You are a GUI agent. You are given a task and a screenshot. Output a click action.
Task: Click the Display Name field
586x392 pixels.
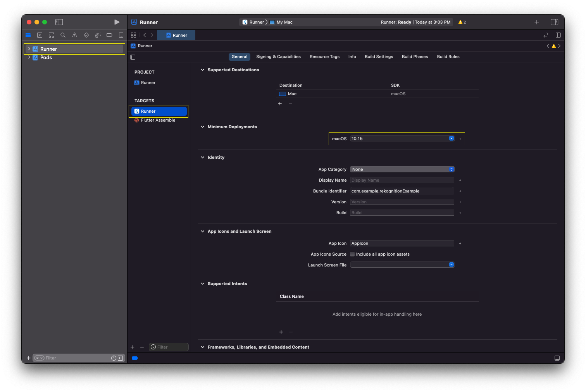point(402,180)
